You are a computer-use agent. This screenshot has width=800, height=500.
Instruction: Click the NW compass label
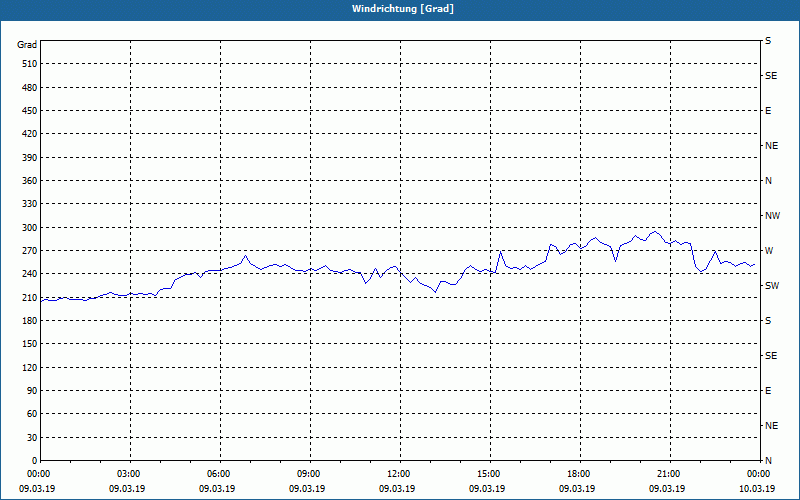[772, 216]
